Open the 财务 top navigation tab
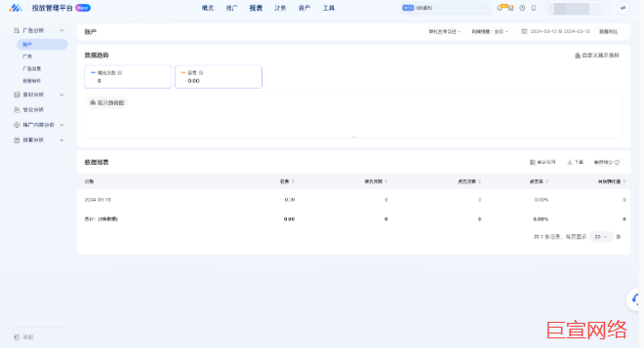644x353 pixels. click(280, 8)
